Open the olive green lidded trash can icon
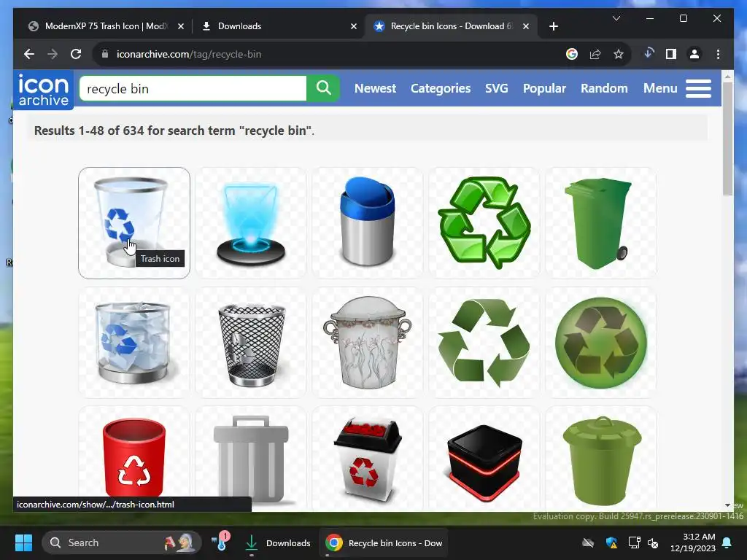The width and height of the screenshot is (747, 560). (x=601, y=459)
